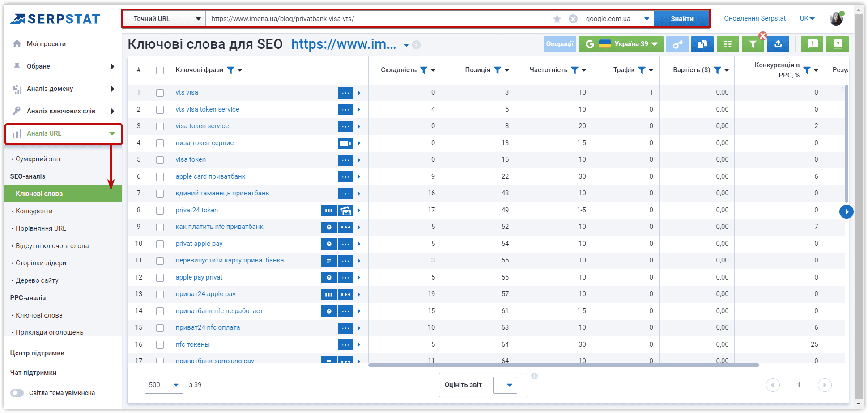Viewport: 868px width, 413px height.
Task: Click the green columns list toolbar icon
Action: (728, 44)
